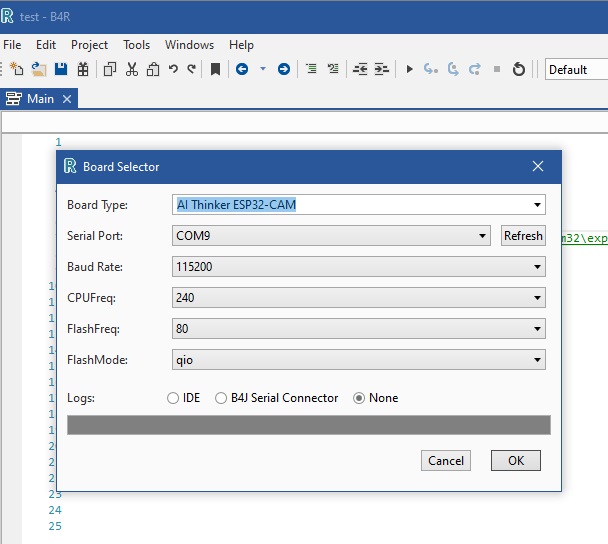This screenshot has width=608, height=544.
Task: Open the CPUFreq 240 dropdown
Action: point(359,298)
